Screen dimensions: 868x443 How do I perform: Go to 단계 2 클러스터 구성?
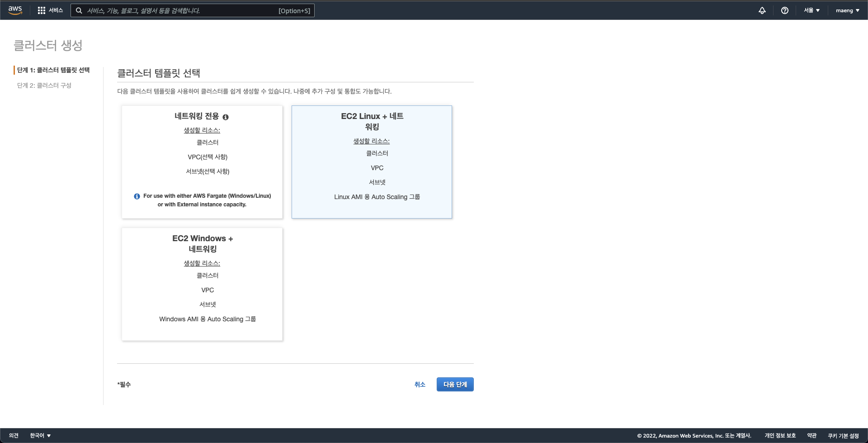pyautogui.click(x=44, y=86)
